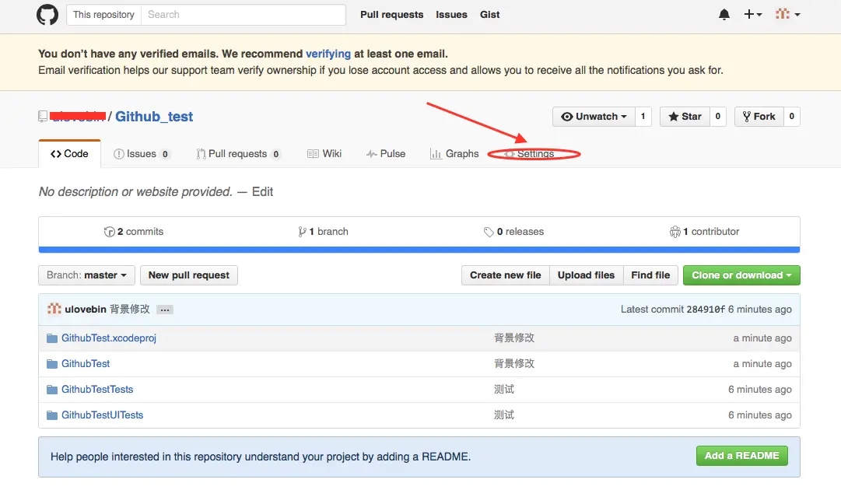Follow the verifying email link

[x=328, y=54]
